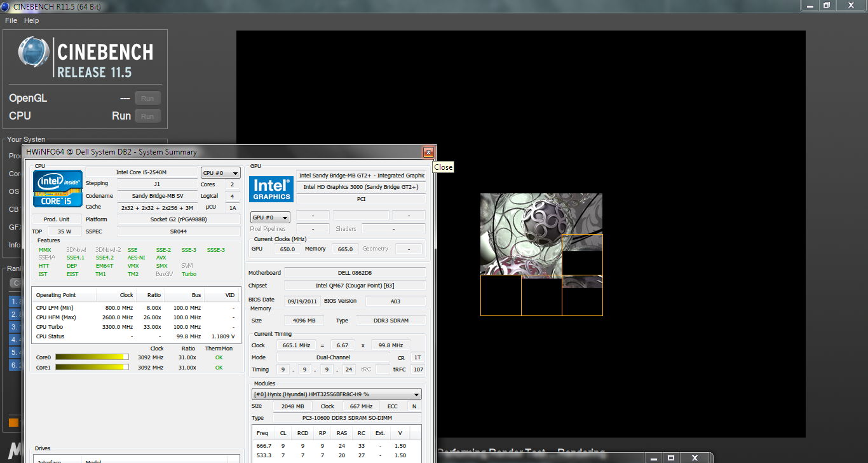868x463 pixels.
Task: Click the MMX feature label
Action: 44,250
